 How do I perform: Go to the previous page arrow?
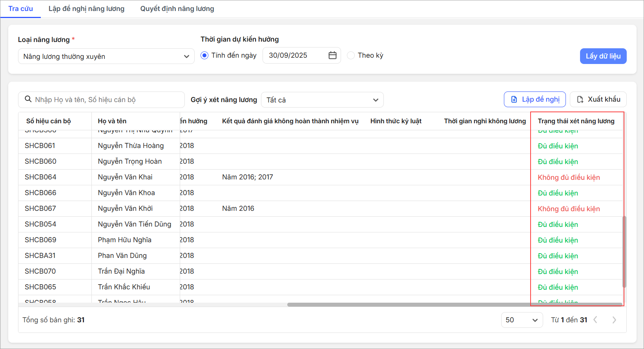pos(595,320)
